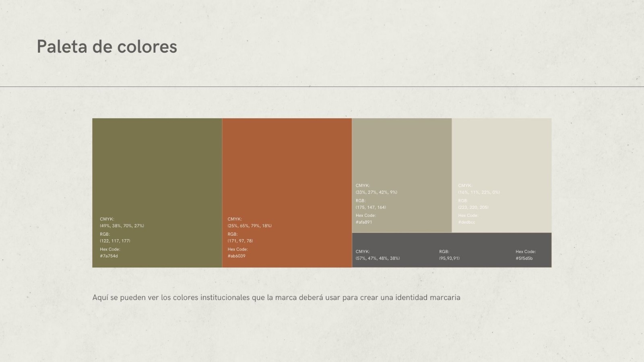Click the "Paleta de colores" title

pyautogui.click(x=107, y=47)
